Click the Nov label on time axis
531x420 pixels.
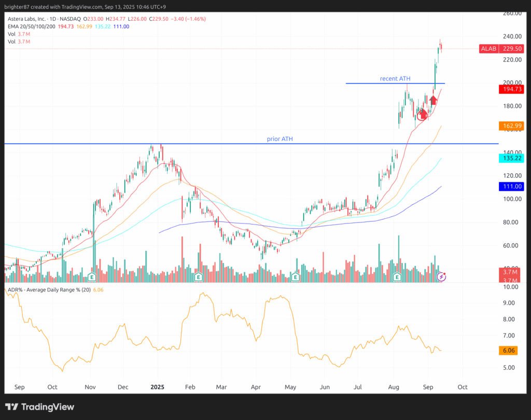[90, 387]
